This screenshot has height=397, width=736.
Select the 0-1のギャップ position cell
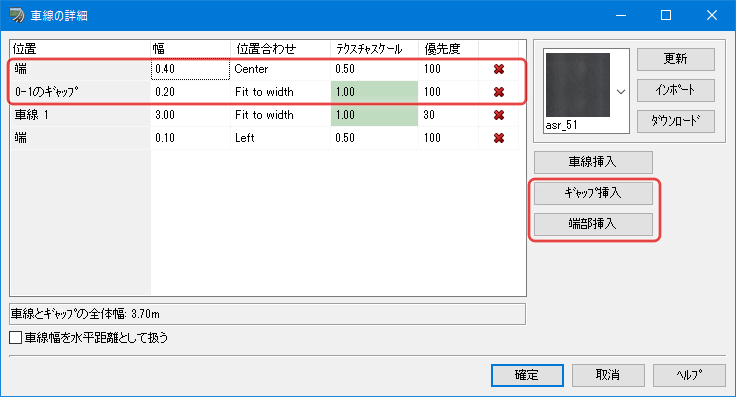coord(81,92)
